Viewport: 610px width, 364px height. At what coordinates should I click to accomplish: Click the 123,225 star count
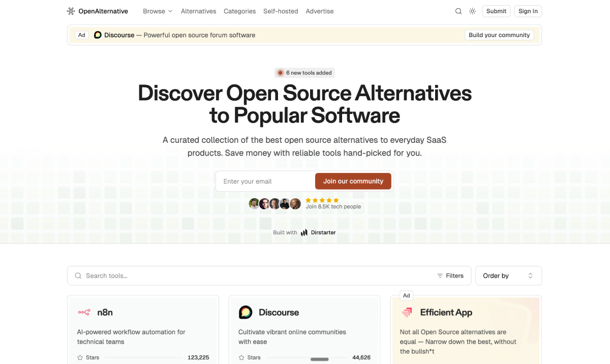click(x=198, y=357)
